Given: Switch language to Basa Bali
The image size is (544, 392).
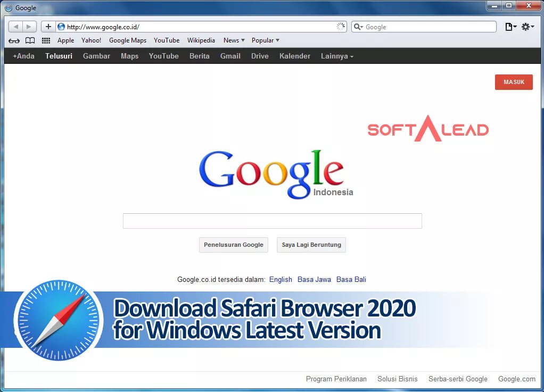Looking at the screenshot, I should coord(351,279).
